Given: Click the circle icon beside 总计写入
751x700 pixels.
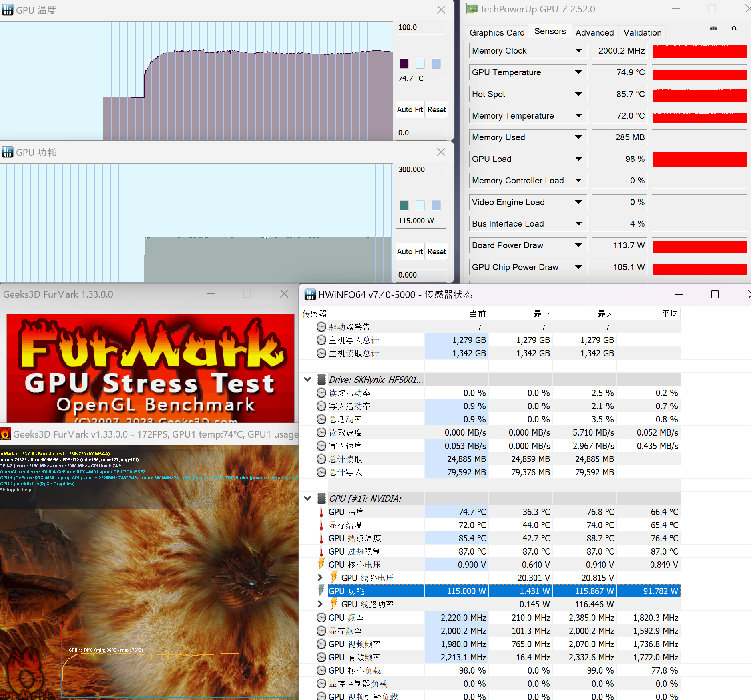Looking at the screenshot, I should (321, 472).
